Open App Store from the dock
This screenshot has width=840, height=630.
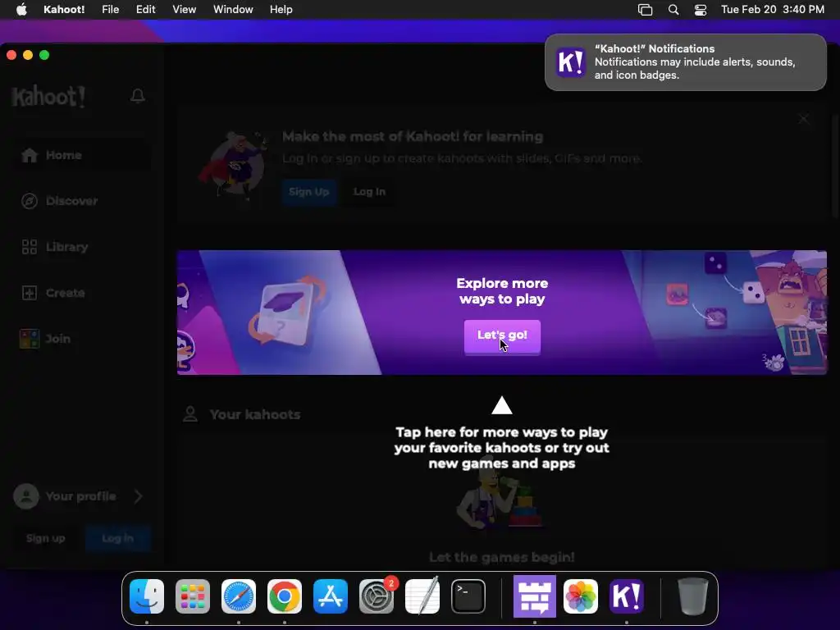click(331, 596)
